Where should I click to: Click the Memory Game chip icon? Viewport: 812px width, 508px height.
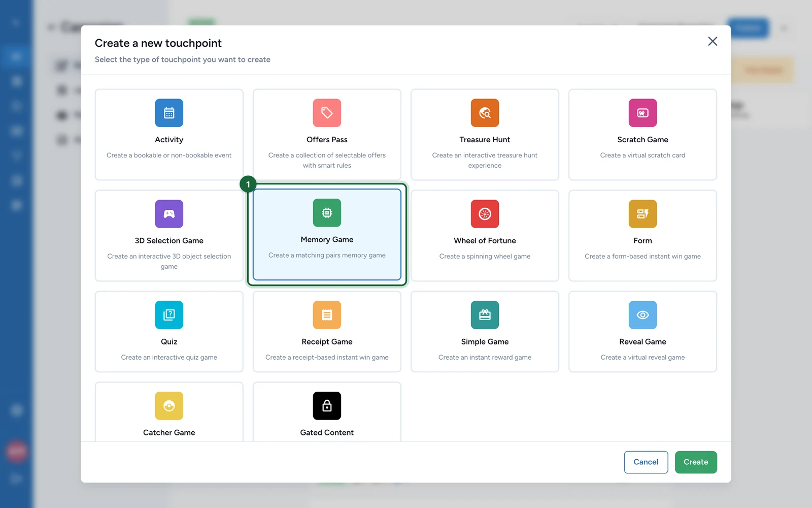point(327,213)
